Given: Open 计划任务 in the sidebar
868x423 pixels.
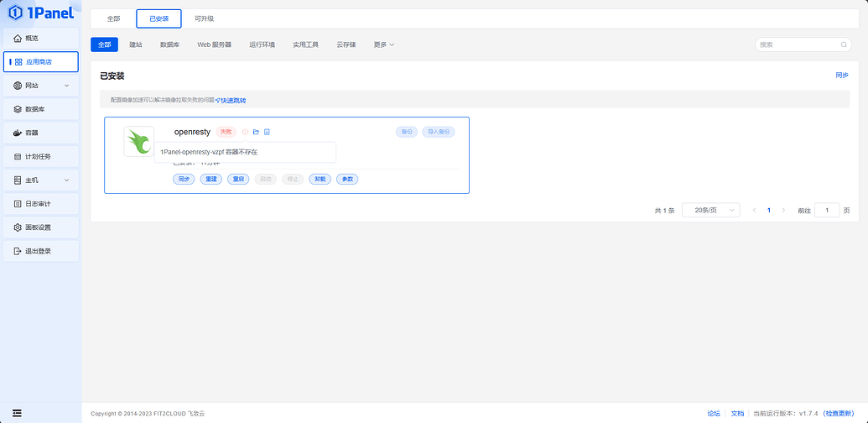Looking at the screenshot, I should click(41, 157).
